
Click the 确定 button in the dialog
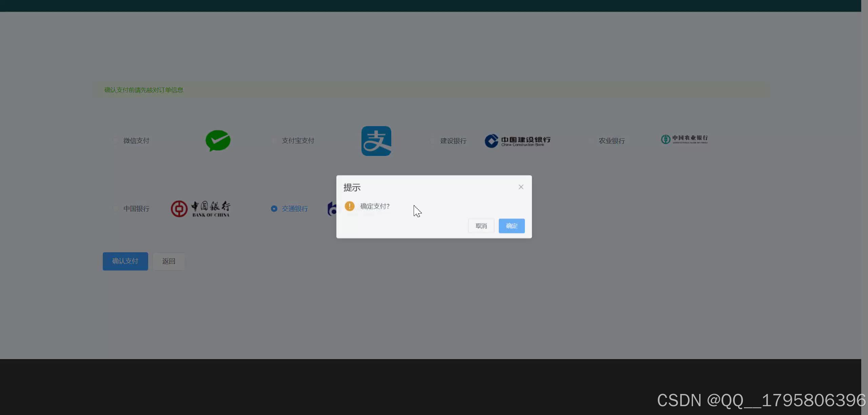(511, 225)
